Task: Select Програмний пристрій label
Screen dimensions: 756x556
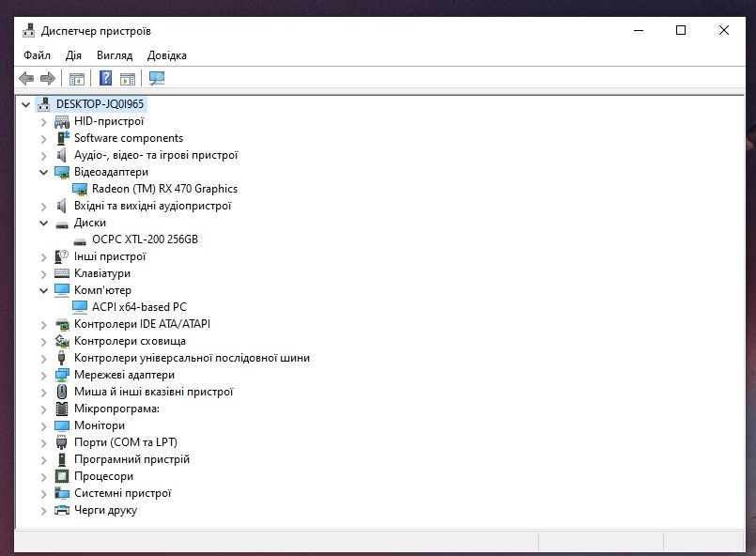Action: 132,459
